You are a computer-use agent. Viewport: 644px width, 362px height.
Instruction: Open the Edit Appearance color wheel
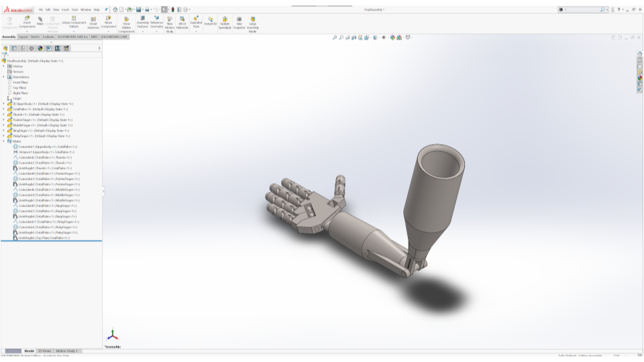click(392, 38)
